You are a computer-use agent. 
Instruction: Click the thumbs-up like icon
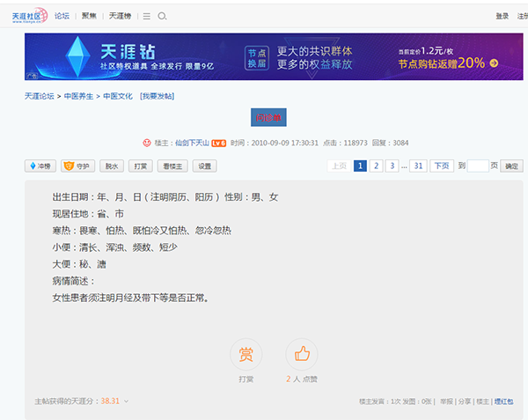point(301,354)
